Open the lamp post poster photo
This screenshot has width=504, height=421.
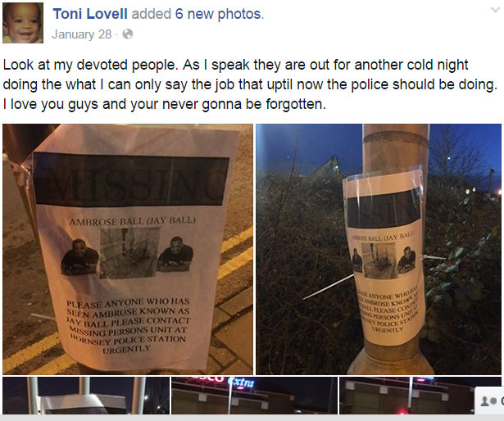(379, 249)
